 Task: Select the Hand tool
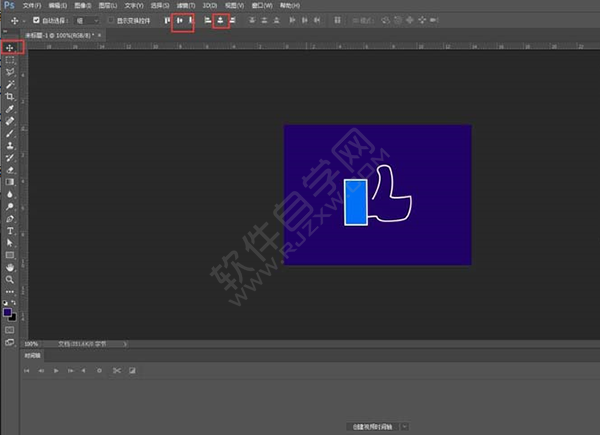point(10,267)
